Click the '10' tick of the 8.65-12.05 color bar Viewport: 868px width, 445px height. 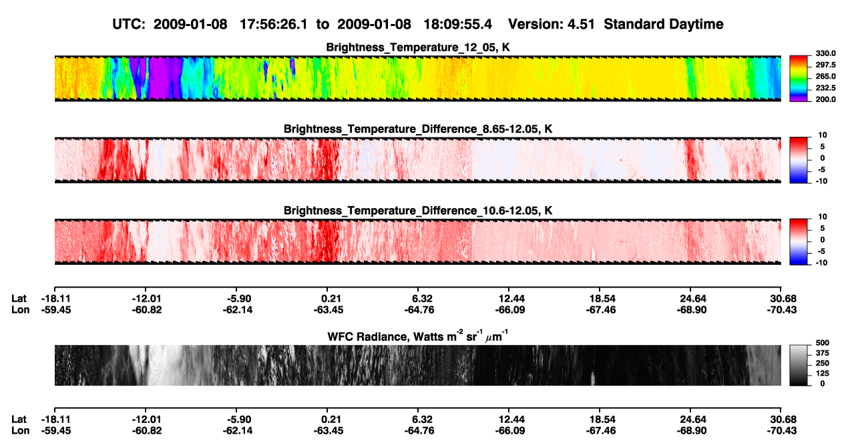(x=822, y=135)
